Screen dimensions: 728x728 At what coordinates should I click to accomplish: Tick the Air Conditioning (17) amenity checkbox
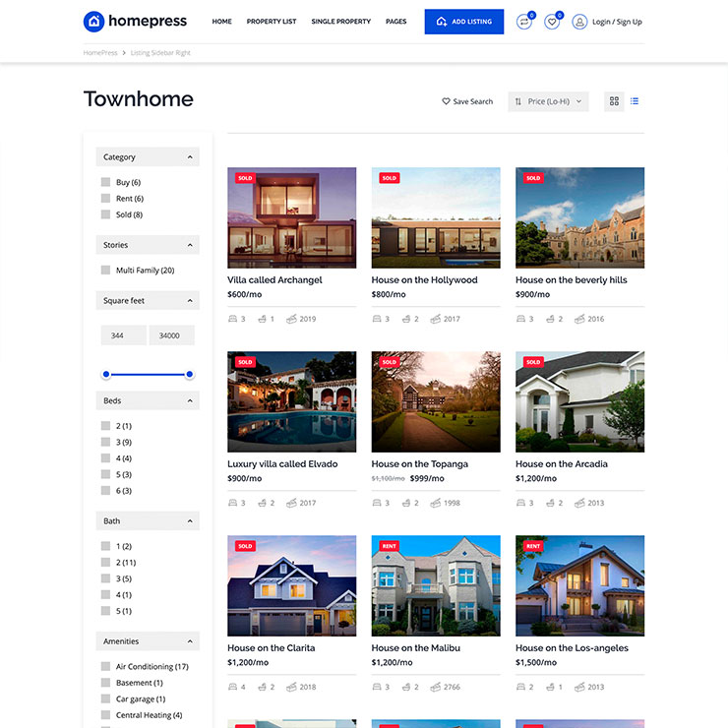[105, 666]
